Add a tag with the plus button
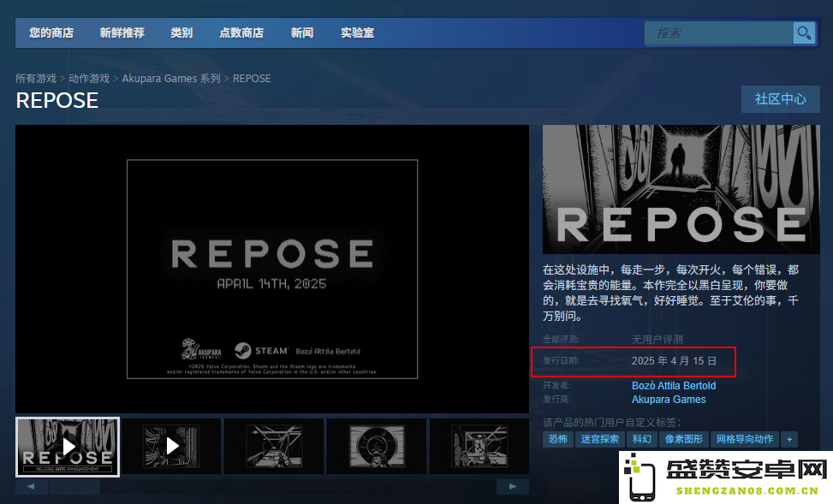The width and height of the screenshot is (833, 504). click(789, 439)
